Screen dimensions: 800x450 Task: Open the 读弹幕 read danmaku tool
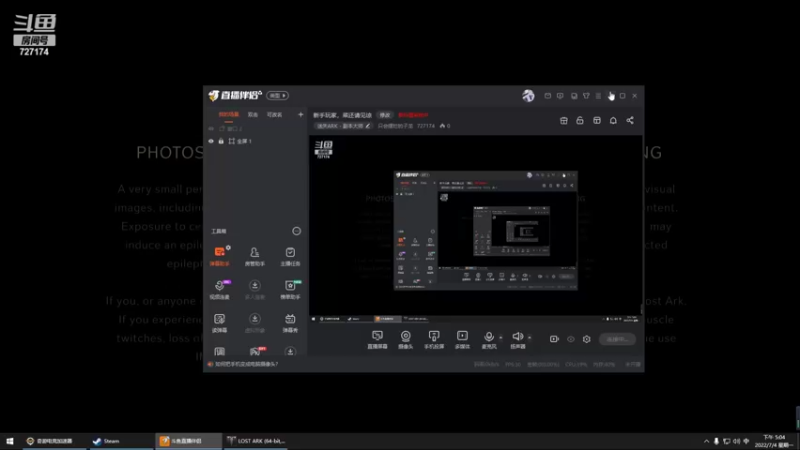(219, 322)
